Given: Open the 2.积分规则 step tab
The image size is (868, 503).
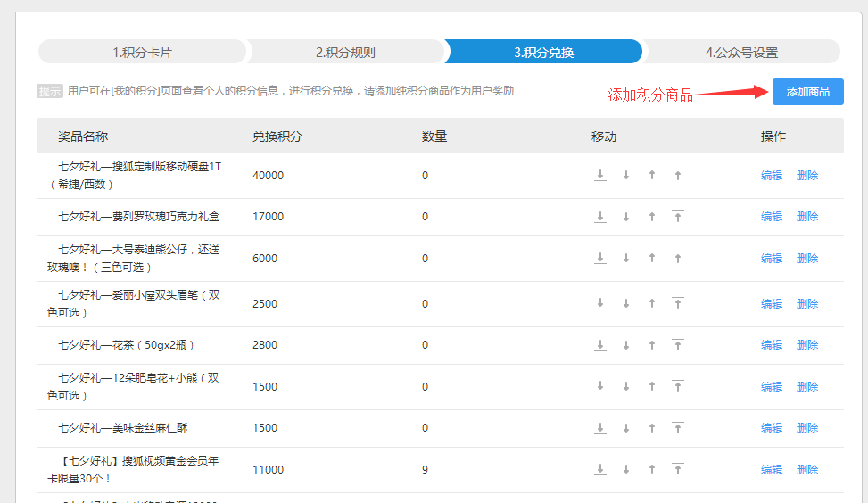Looking at the screenshot, I should coord(345,52).
